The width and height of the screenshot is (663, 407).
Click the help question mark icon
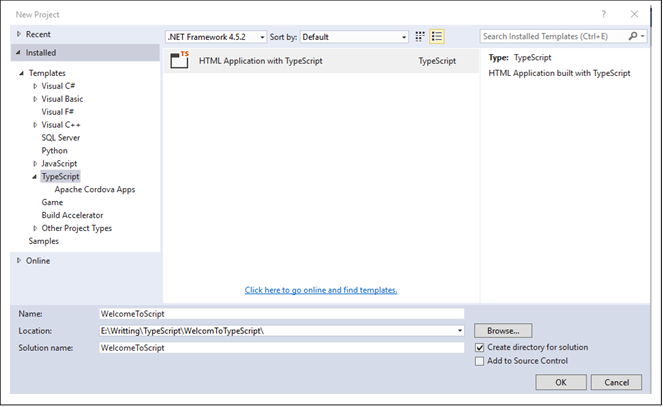(x=604, y=14)
